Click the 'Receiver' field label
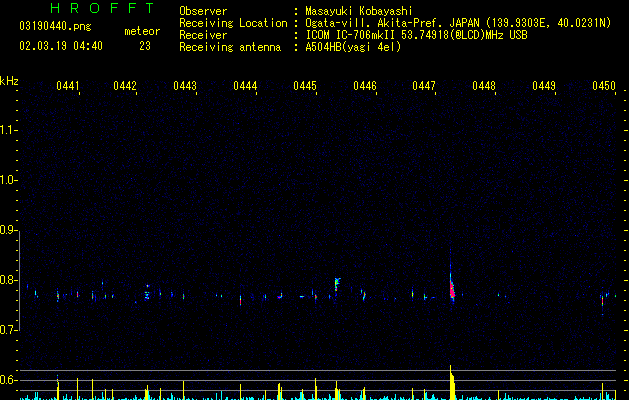 pos(203,35)
